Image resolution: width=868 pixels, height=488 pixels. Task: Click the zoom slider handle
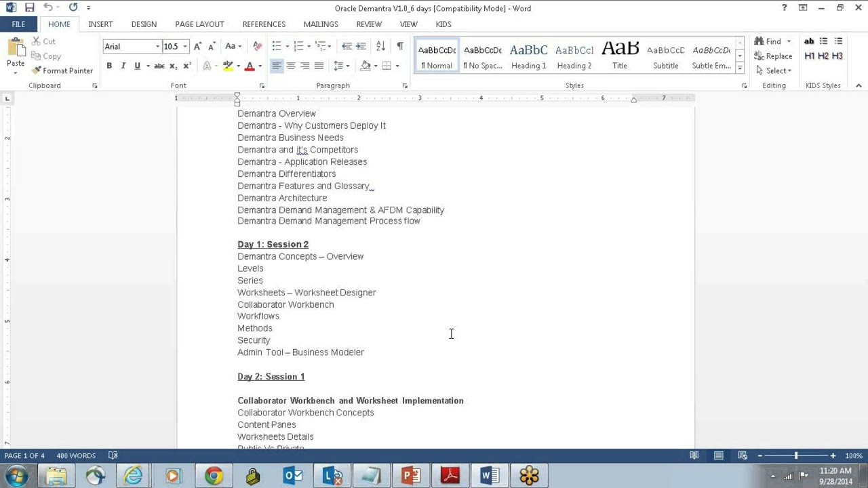[796, 455]
